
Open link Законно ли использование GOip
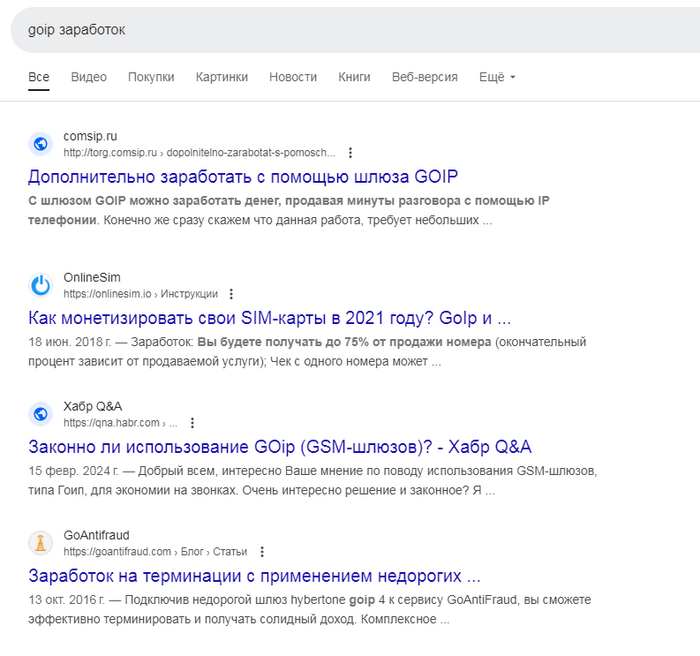pos(280,447)
